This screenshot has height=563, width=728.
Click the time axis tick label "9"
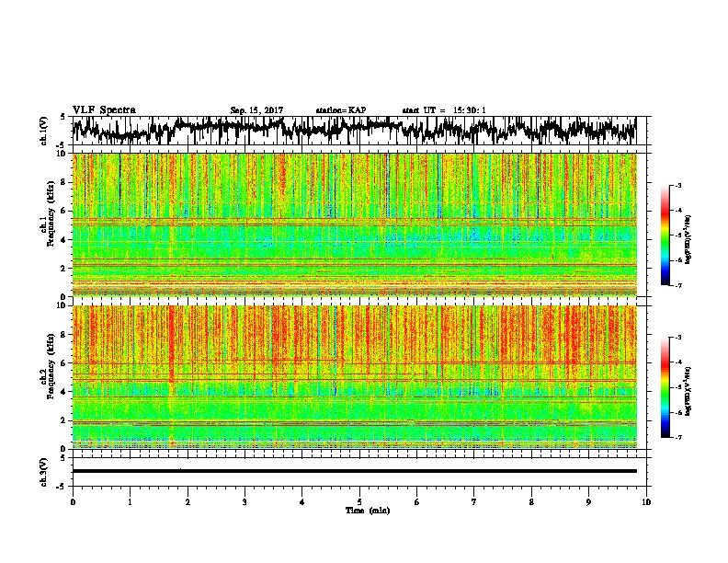(588, 502)
